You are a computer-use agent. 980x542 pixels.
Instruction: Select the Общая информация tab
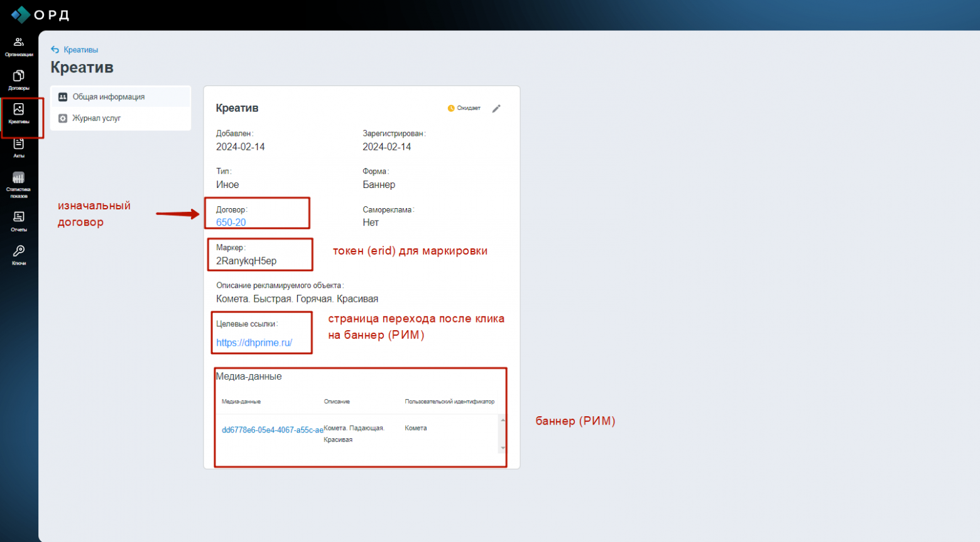click(x=121, y=97)
